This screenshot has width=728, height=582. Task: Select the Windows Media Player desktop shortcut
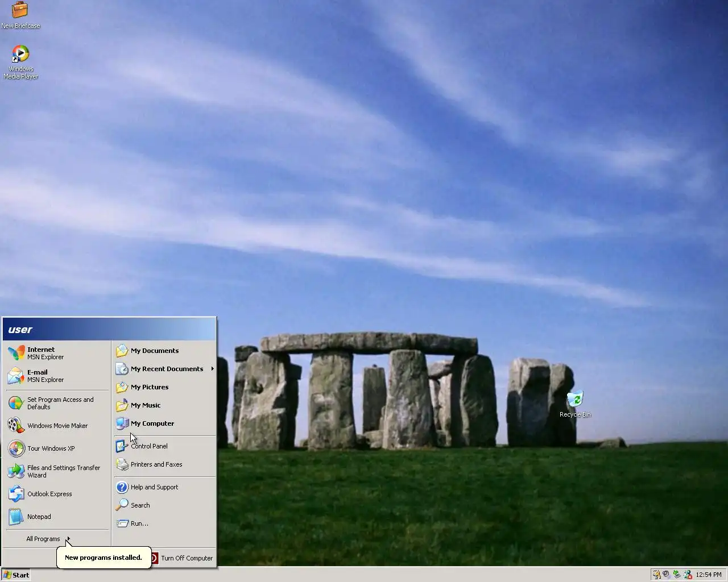coord(20,62)
